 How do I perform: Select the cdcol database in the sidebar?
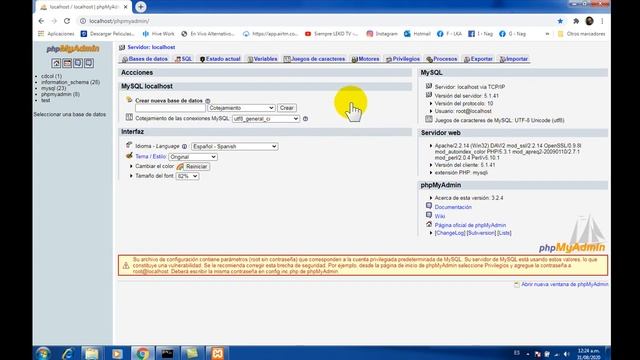(51, 76)
